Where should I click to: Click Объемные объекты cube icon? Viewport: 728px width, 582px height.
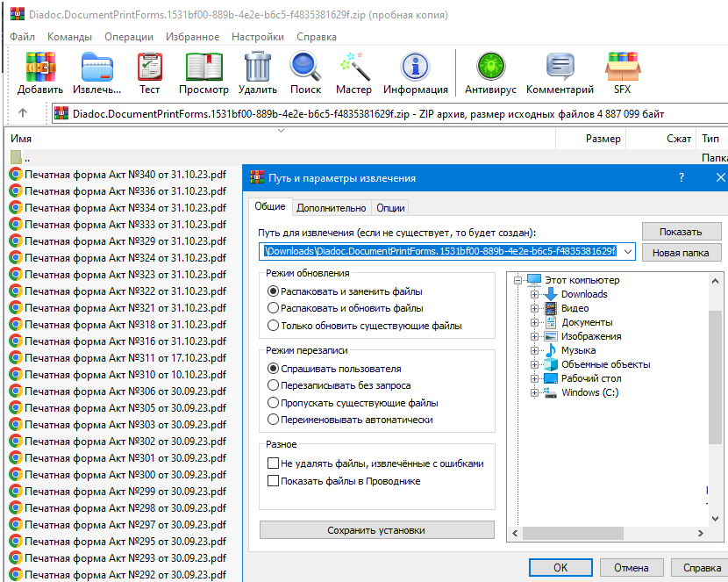pos(551,364)
